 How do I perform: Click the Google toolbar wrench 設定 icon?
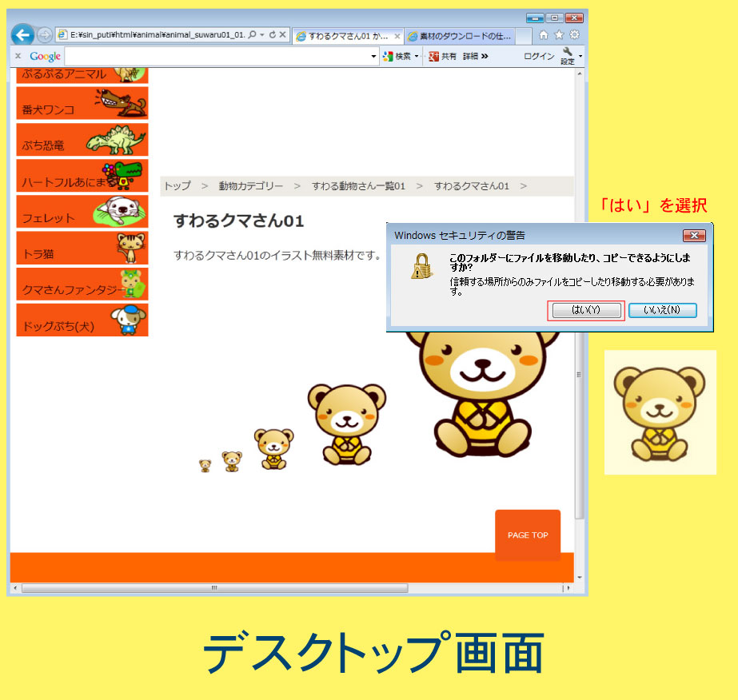point(568,55)
